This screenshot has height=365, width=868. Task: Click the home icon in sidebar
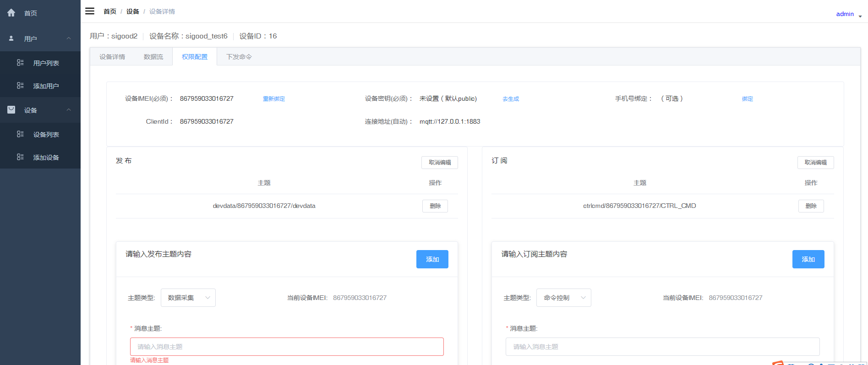coord(11,13)
